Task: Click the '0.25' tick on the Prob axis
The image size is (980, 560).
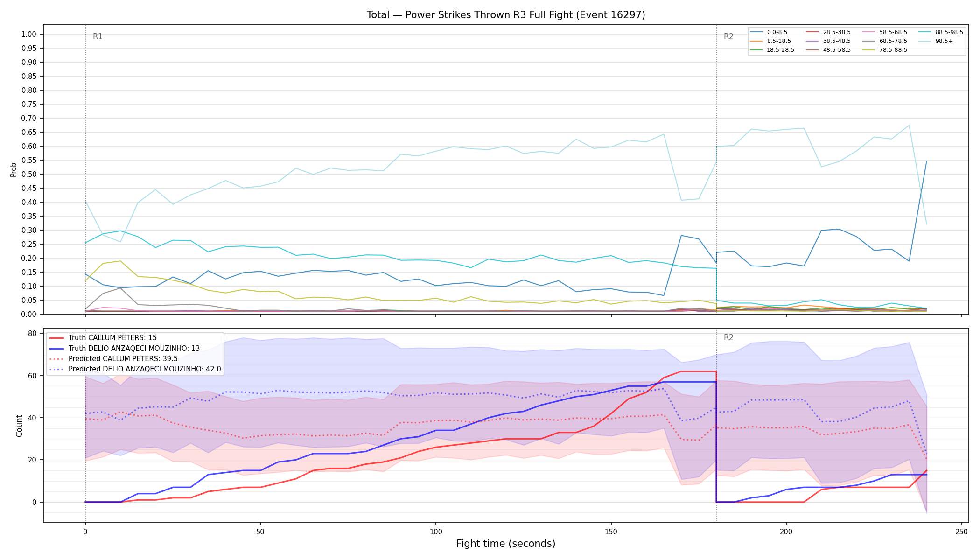Action: click(29, 244)
